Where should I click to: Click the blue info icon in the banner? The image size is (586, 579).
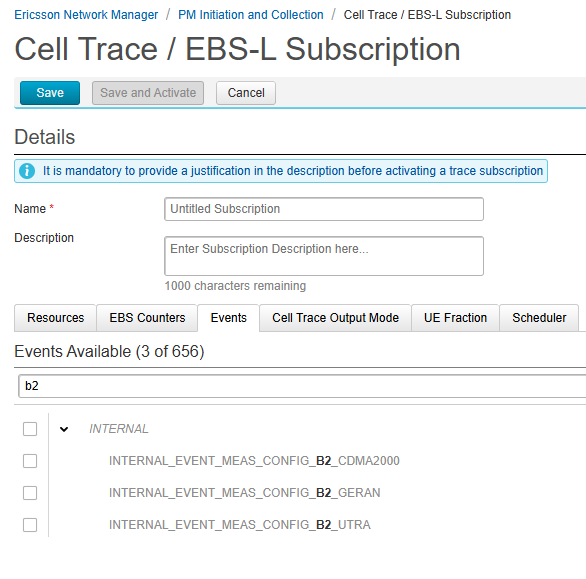coord(27,171)
